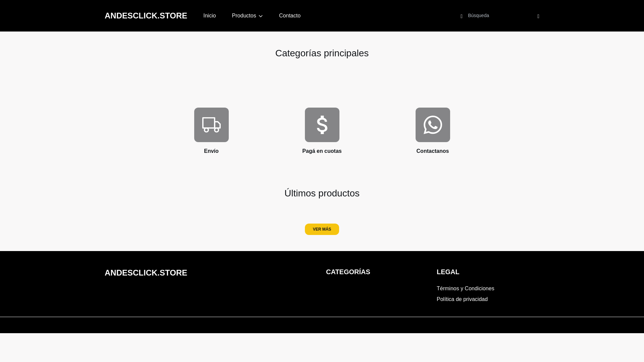Click the dollar sign installments icon
Viewport: 644px width, 362px height.
point(322,125)
